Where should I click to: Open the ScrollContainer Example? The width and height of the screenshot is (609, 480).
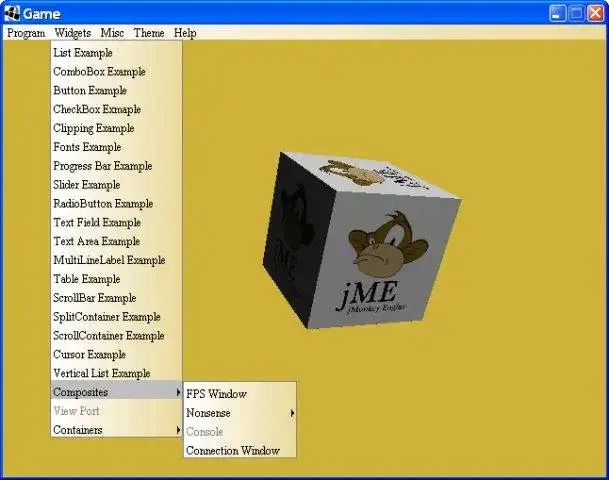pyautogui.click(x=116, y=336)
